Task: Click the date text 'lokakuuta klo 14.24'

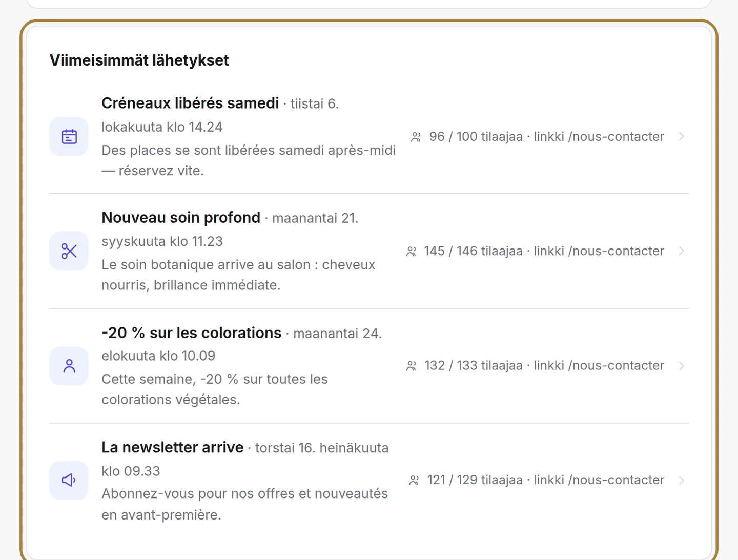Action: coord(162,127)
